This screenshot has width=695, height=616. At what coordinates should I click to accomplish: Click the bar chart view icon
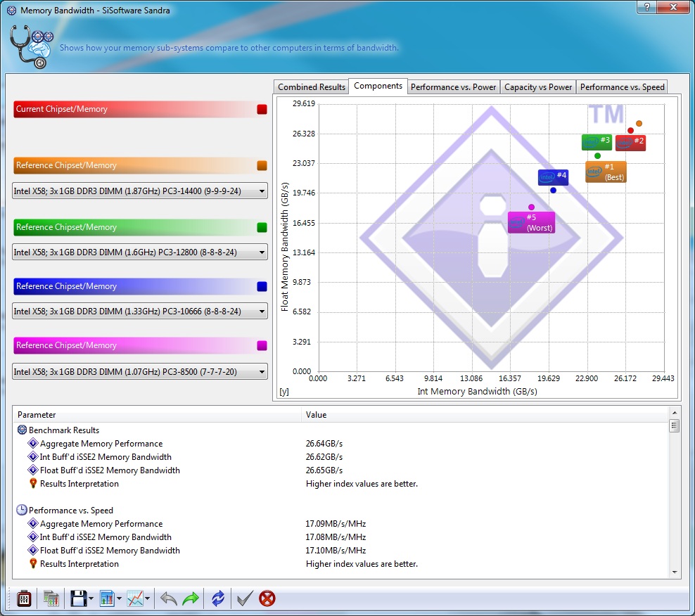tap(107, 598)
